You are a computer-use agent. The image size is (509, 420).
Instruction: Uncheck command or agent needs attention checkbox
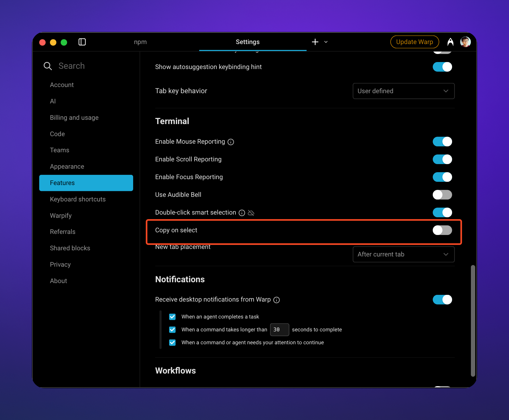pyautogui.click(x=172, y=343)
